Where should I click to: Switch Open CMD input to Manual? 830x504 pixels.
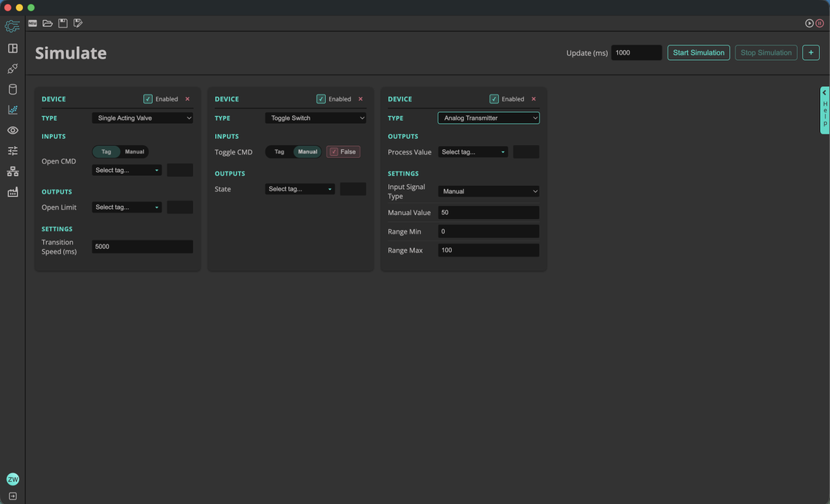click(x=134, y=151)
